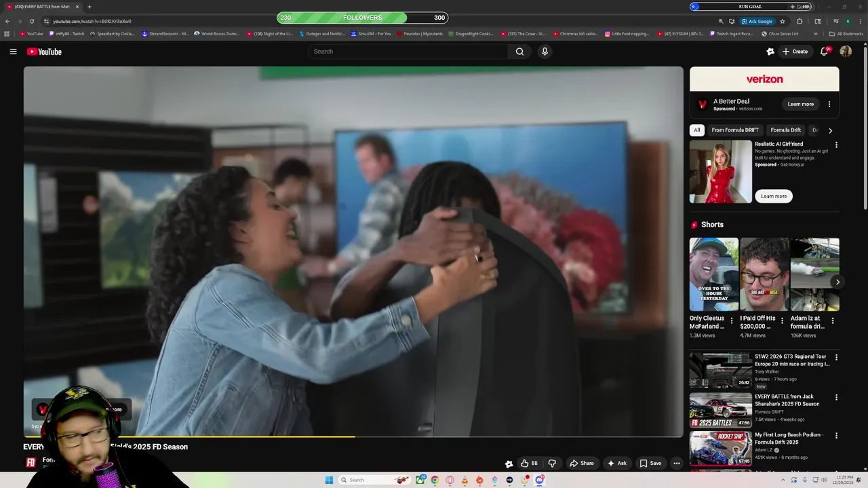Image resolution: width=868 pixels, height=488 pixels.
Task: Select the From Formula DRIFT chip
Action: [735, 130]
